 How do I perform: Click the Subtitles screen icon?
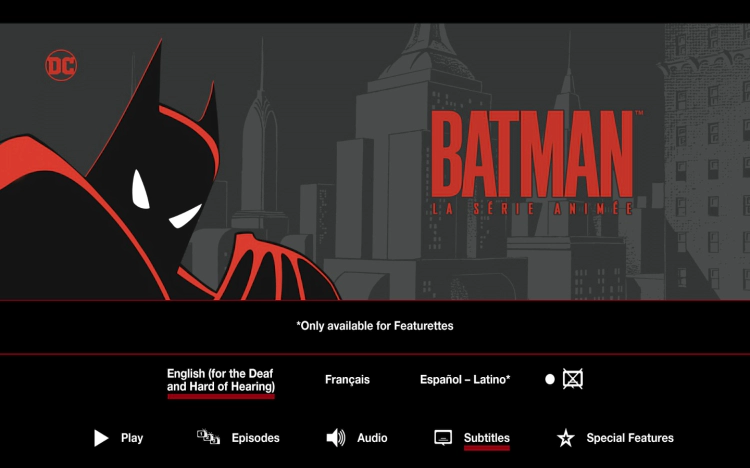443,437
